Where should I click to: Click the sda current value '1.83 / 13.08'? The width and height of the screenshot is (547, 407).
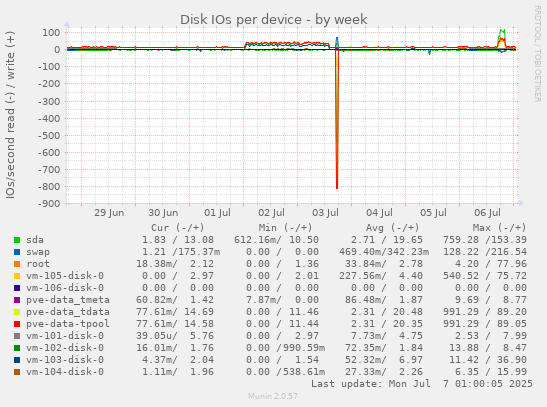(x=178, y=240)
